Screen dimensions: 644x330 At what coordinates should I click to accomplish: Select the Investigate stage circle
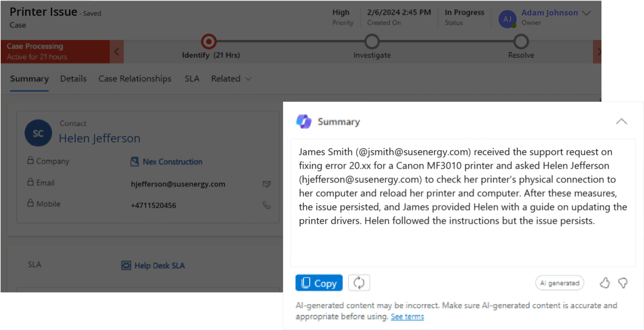(x=371, y=42)
